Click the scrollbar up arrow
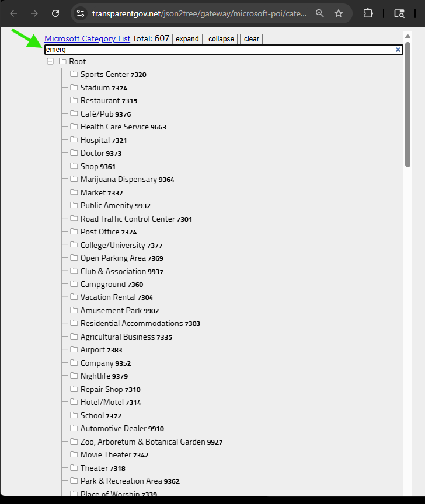Screen dimensions: 425x504 tap(407, 36)
